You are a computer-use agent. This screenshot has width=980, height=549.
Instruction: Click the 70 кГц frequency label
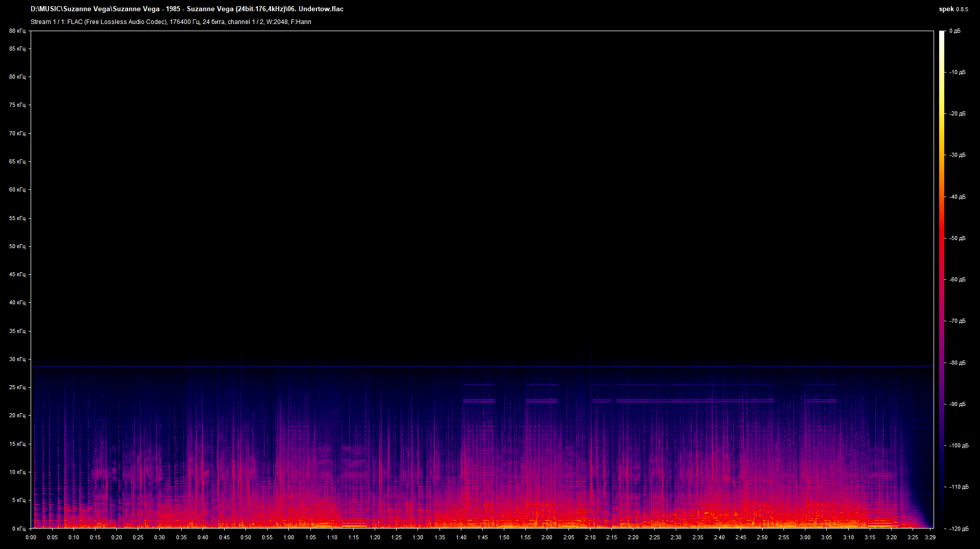pyautogui.click(x=17, y=134)
